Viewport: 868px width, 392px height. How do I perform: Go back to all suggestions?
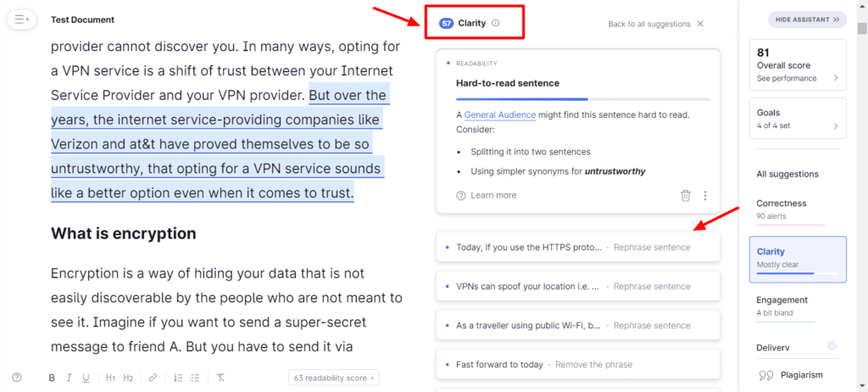[x=655, y=24]
